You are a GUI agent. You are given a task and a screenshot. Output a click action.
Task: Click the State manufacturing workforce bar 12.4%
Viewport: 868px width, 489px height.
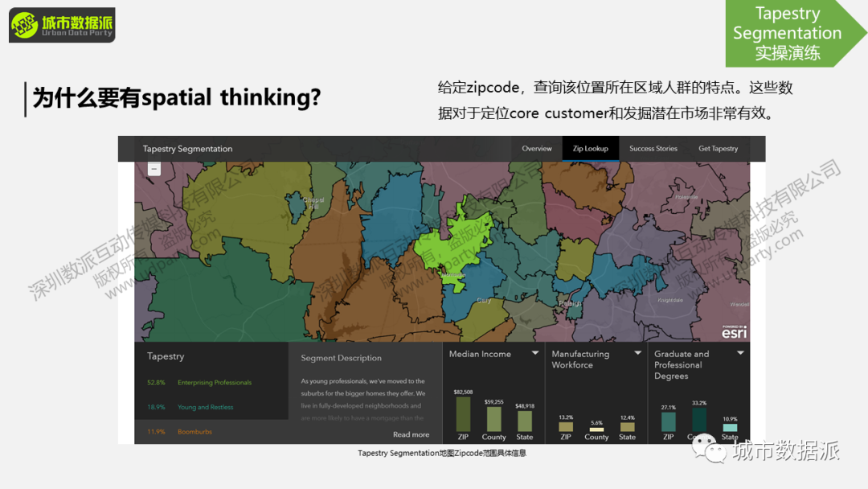point(627,427)
